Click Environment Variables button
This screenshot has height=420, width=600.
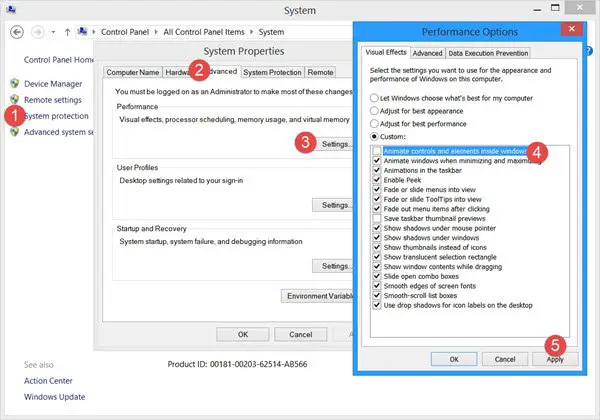point(317,296)
